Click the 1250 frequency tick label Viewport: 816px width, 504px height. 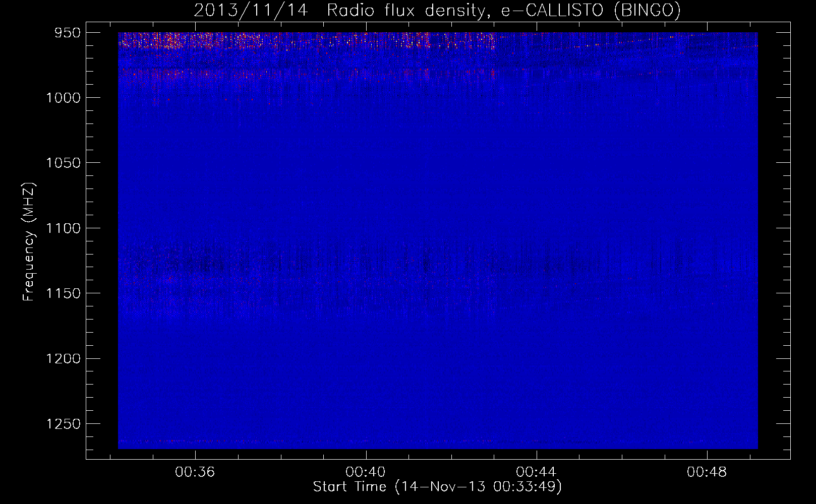[63, 424]
